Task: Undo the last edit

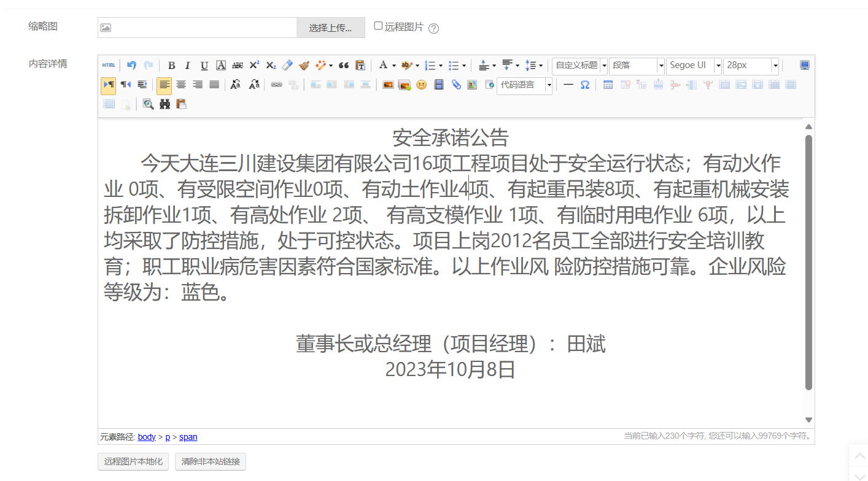Action: point(131,65)
